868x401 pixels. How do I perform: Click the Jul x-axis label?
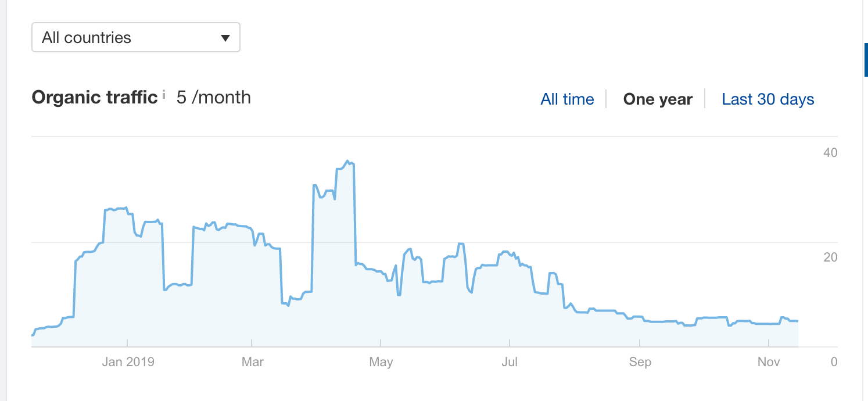point(510,362)
